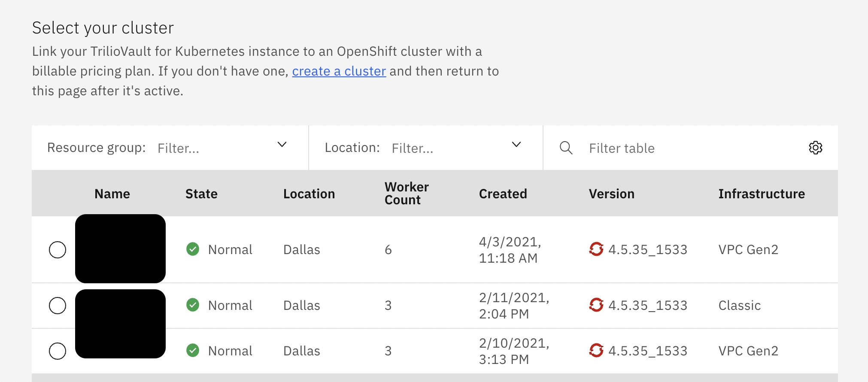Image resolution: width=868 pixels, height=382 pixels.
Task: Click the green checkmark in the Classic cluster row
Action: pos(193,305)
